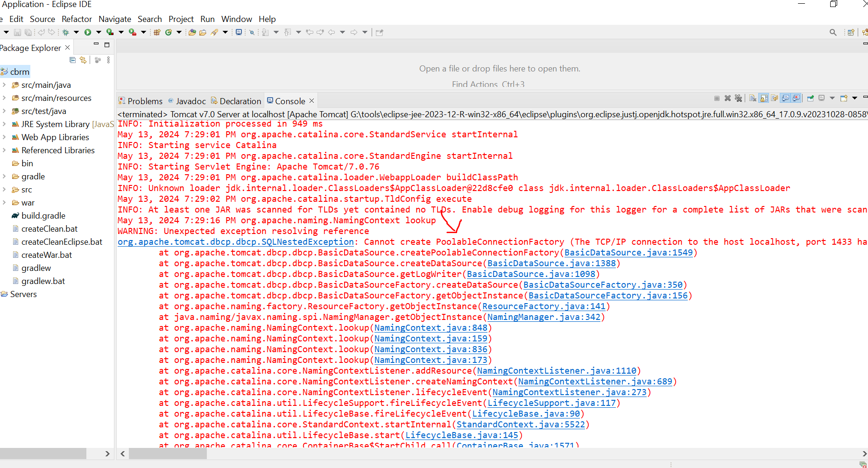Open the Source menu
Viewport: 868px width, 468px height.
pos(42,19)
